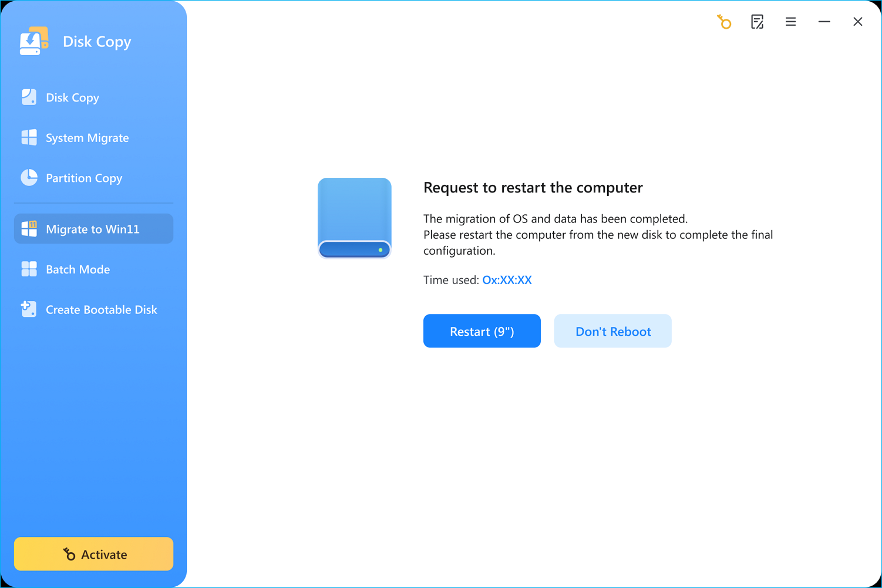The image size is (882, 588).
Task: Select System Migrate in the sidebar
Action: tap(93, 138)
